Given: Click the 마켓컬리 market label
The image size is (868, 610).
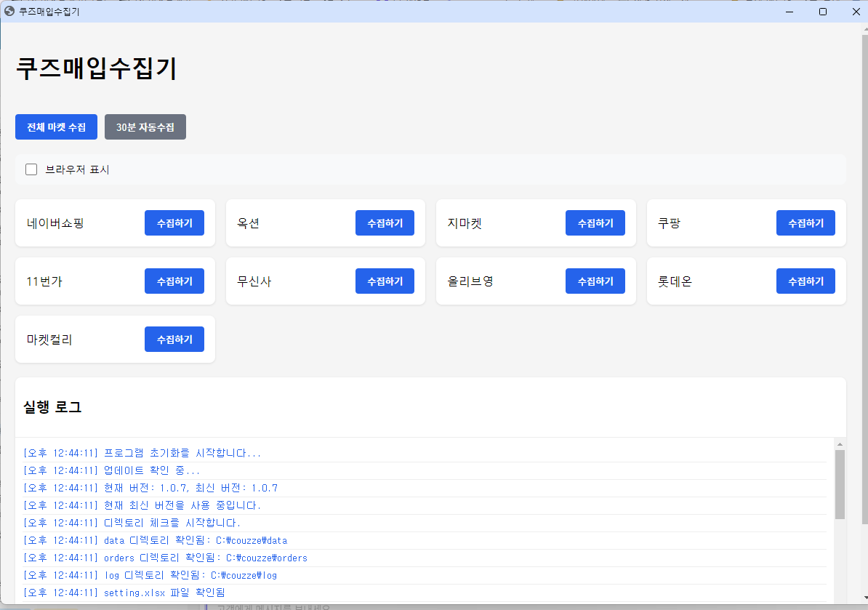Looking at the screenshot, I should click(49, 340).
